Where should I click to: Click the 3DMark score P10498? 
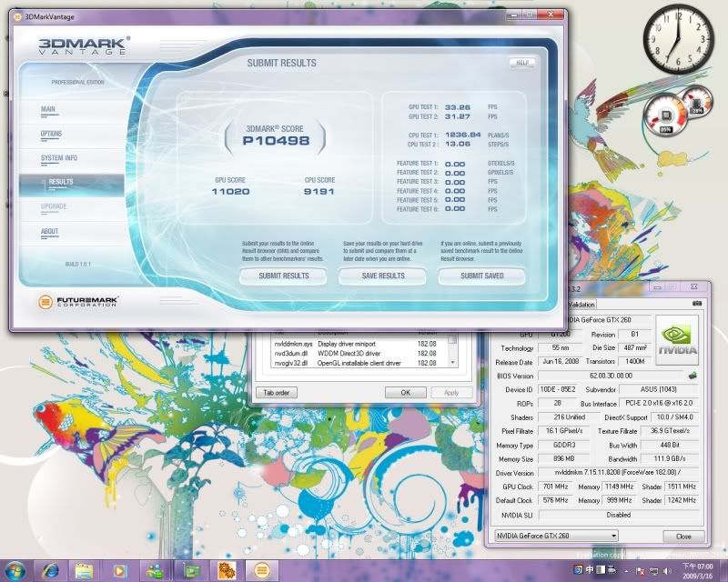pos(276,141)
